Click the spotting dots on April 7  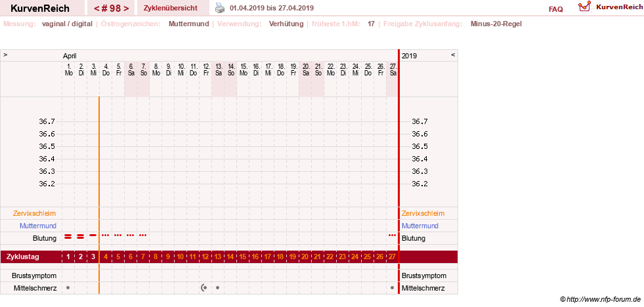142,235
